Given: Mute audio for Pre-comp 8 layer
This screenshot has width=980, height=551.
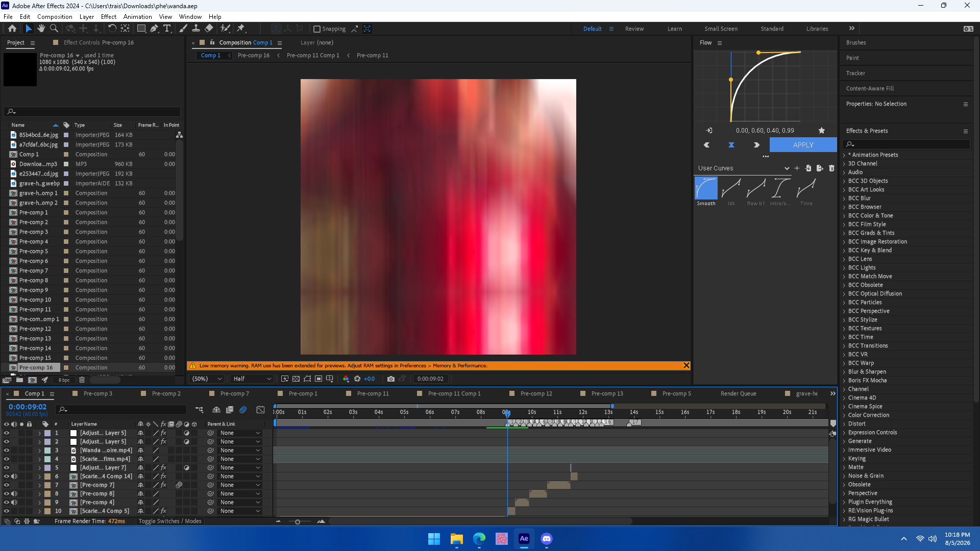Looking at the screenshot, I should click(x=14, y=493).
